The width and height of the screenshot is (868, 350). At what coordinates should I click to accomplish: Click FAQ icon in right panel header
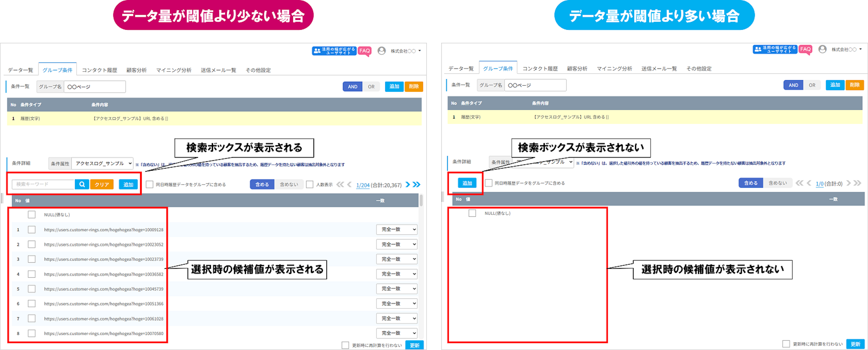[x=805, y=50]
